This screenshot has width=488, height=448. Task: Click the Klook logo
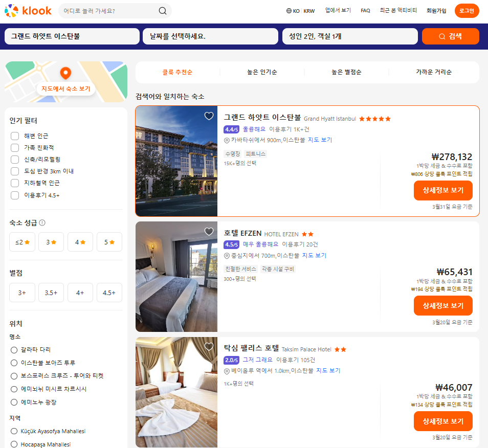click(x=28, y=11)
